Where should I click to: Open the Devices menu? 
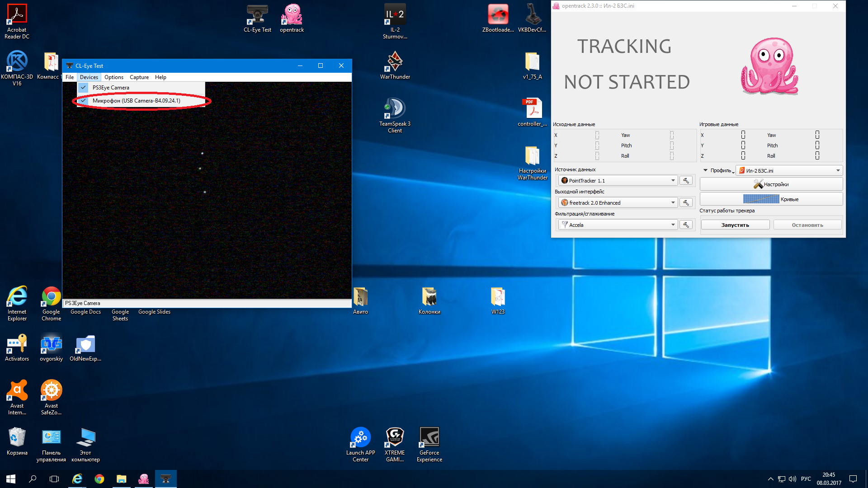click(x=89, y=77)
